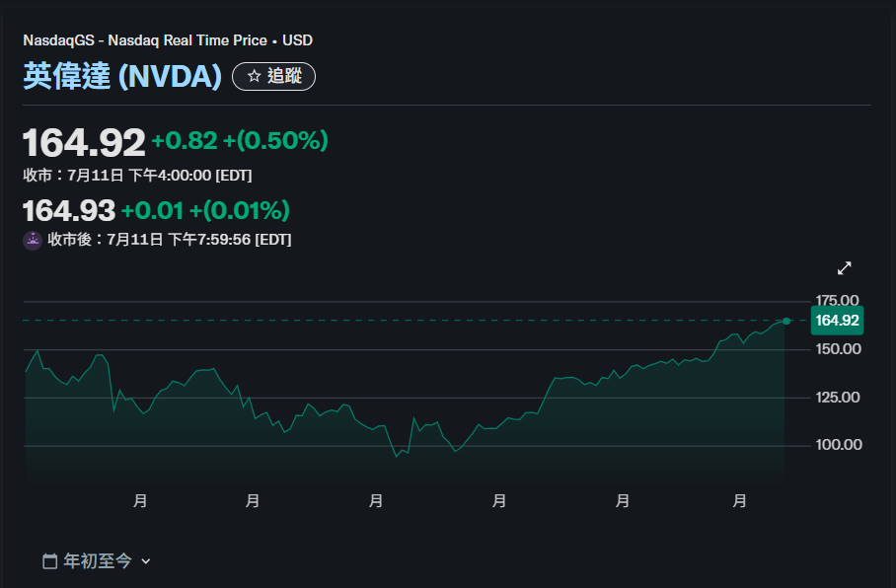Click the 追蹤 follow button
Viewport: 896px width, 588px height.
[273, 76]
